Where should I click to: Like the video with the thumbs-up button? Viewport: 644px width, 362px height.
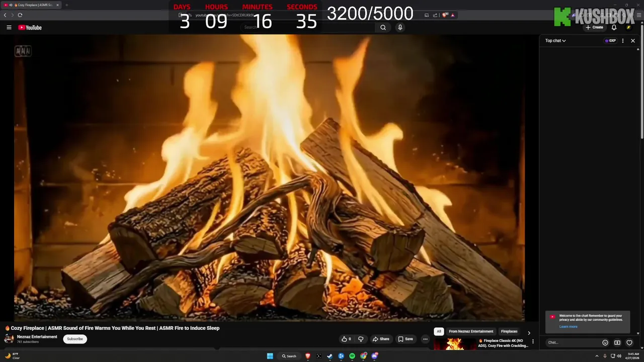click(x=346, y=339)
